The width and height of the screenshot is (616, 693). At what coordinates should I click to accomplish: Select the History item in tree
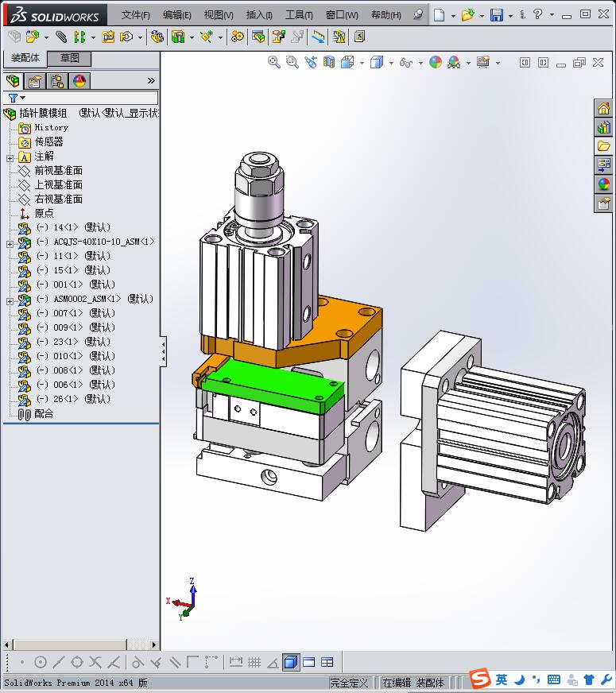[51, 127]
